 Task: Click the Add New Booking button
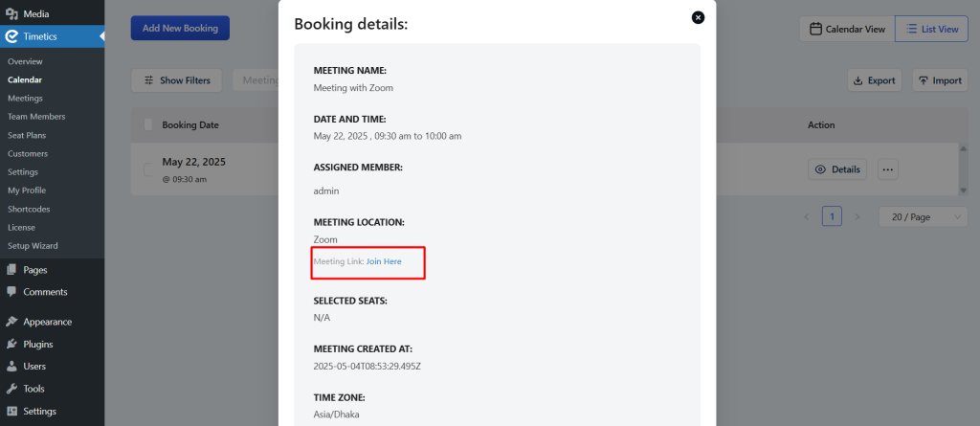(x=180, y=28)
